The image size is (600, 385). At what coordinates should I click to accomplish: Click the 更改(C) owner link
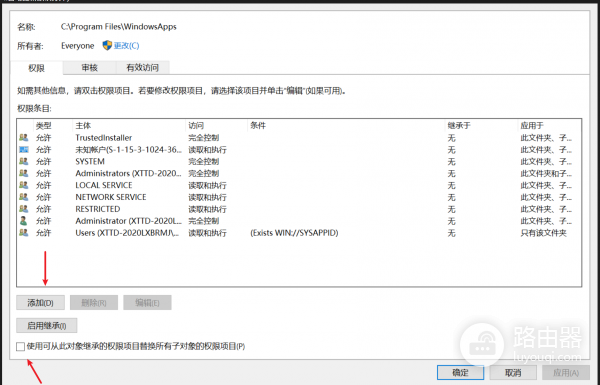[x=126, y=46]
